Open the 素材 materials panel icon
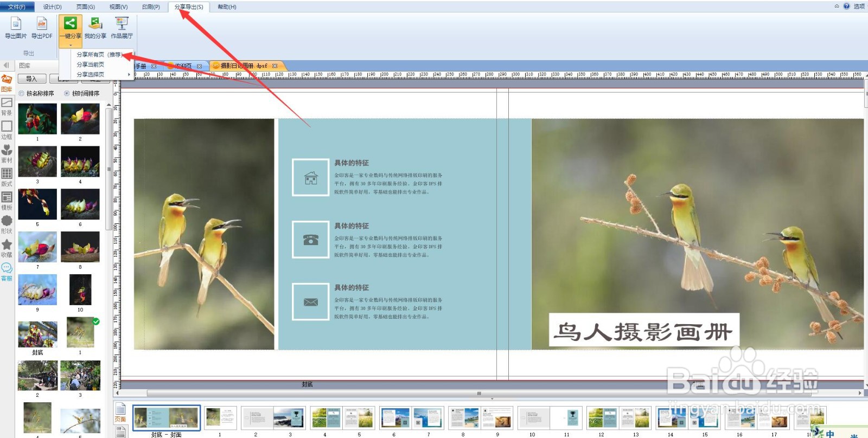Image resolution: width=868 pixels, height=438 pixels. pos(7,153)
